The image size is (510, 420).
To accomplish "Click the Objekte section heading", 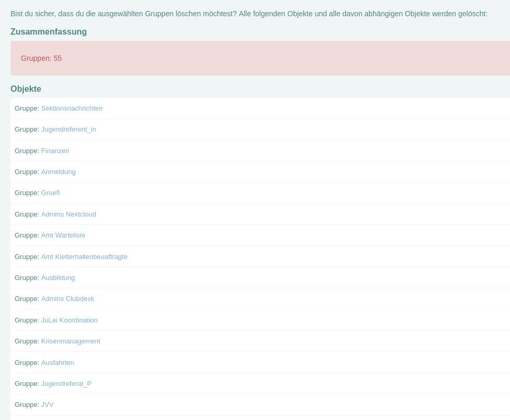I will click(x=26, y=89).
